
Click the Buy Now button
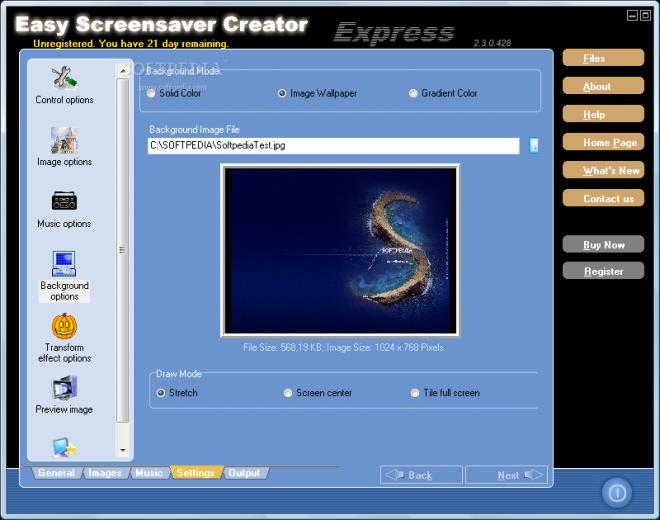pos(603,245)
